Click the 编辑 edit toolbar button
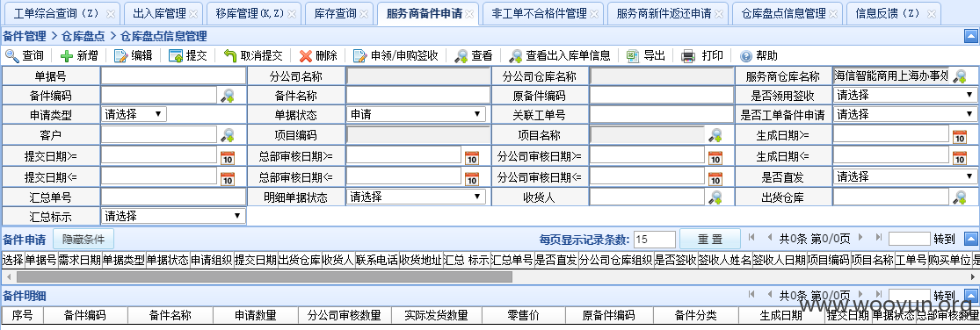Viewport: 980px width, 330px height. (x=133, y=56)
